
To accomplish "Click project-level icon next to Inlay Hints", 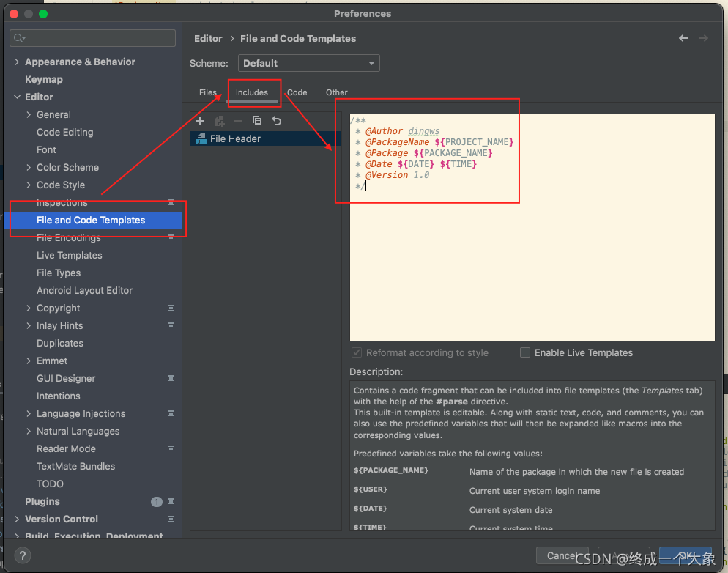I will tap(171, 325).
